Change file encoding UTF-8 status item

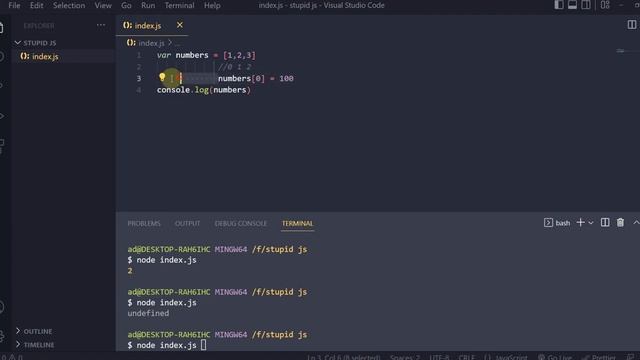(439, 357)
